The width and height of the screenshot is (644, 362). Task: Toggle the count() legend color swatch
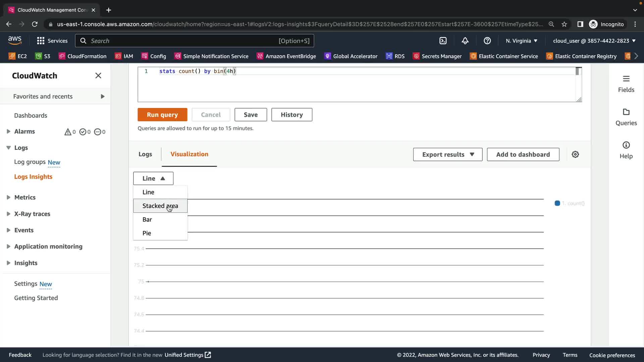(x=557, y=203)
